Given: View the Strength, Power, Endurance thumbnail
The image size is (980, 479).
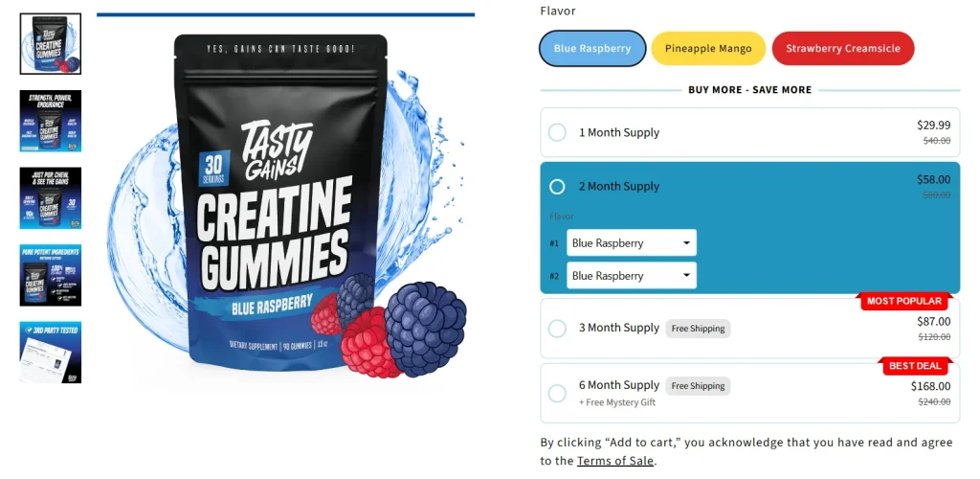Looking at the screenshot, I should coord(50,121).
